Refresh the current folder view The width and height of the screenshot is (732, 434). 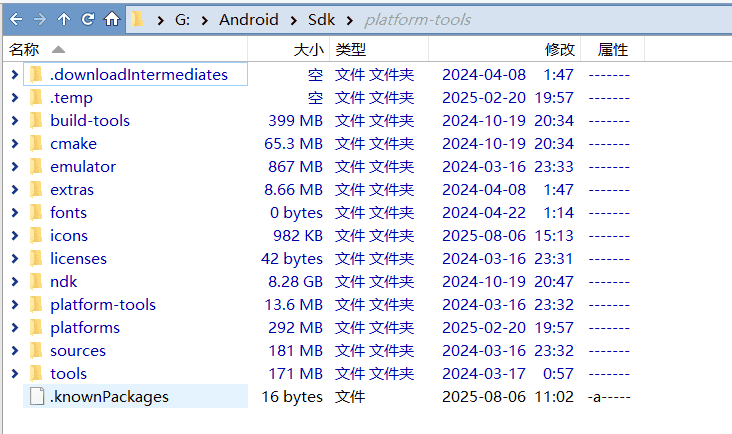click(x=88, y=19)
